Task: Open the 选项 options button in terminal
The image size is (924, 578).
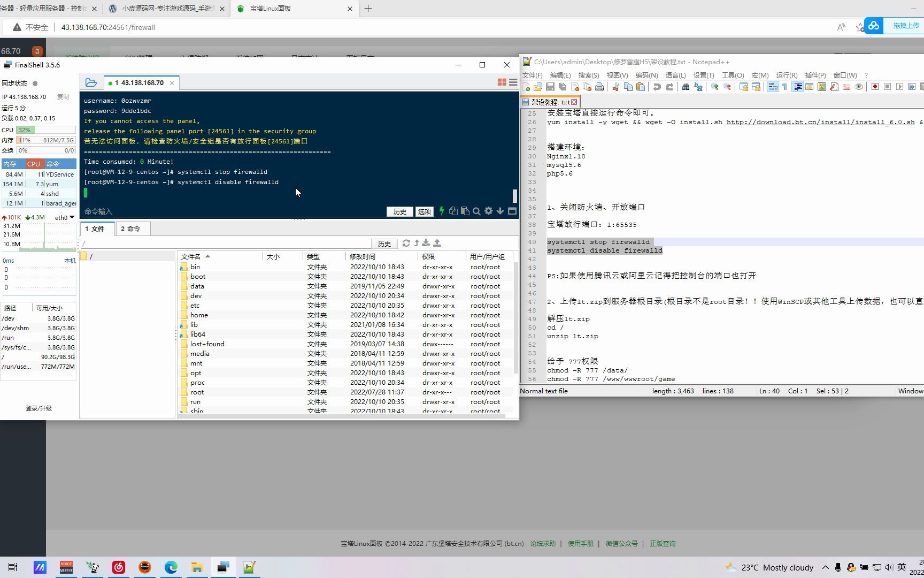Action: point(425,211)
